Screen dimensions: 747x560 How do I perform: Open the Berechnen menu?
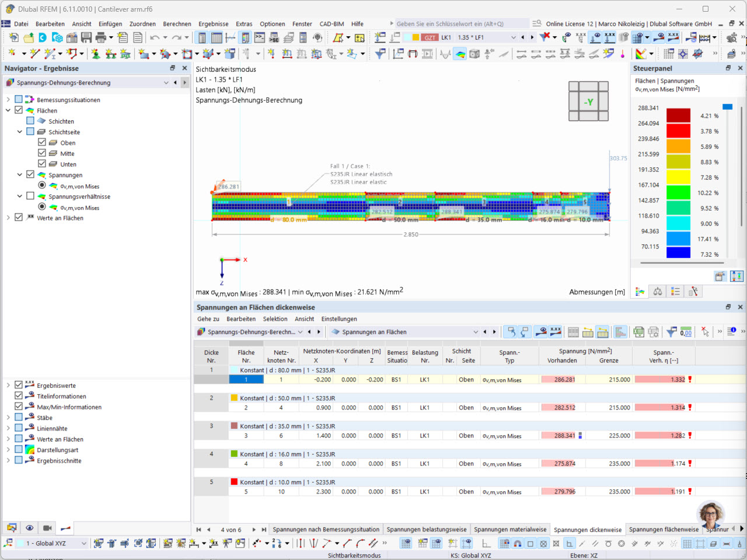point(177,24)
